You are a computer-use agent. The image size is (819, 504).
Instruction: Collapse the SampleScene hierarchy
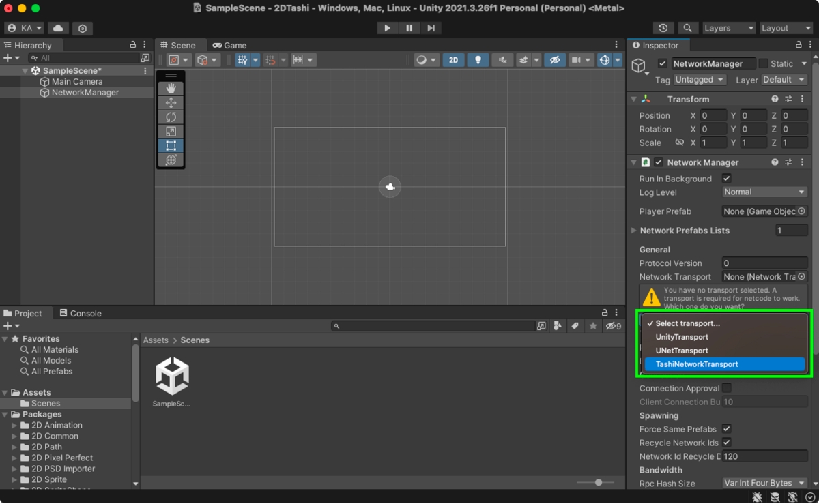click(x=25, y=71)
